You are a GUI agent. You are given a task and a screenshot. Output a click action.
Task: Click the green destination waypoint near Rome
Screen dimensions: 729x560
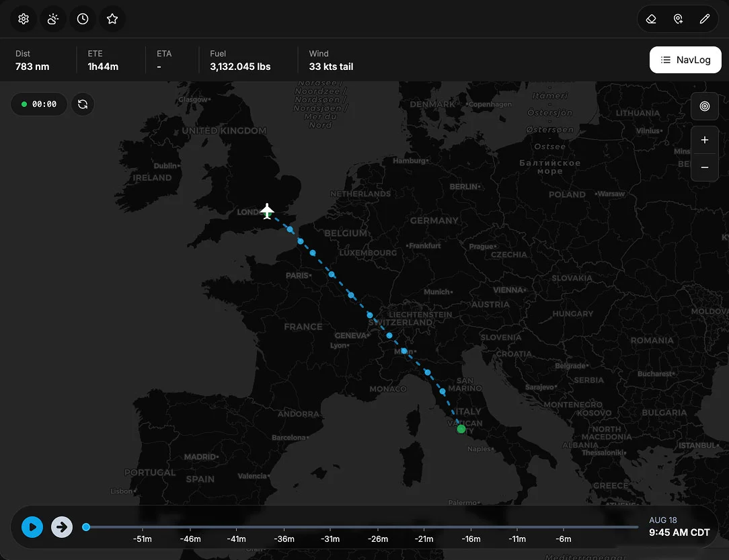click(461, 429)
